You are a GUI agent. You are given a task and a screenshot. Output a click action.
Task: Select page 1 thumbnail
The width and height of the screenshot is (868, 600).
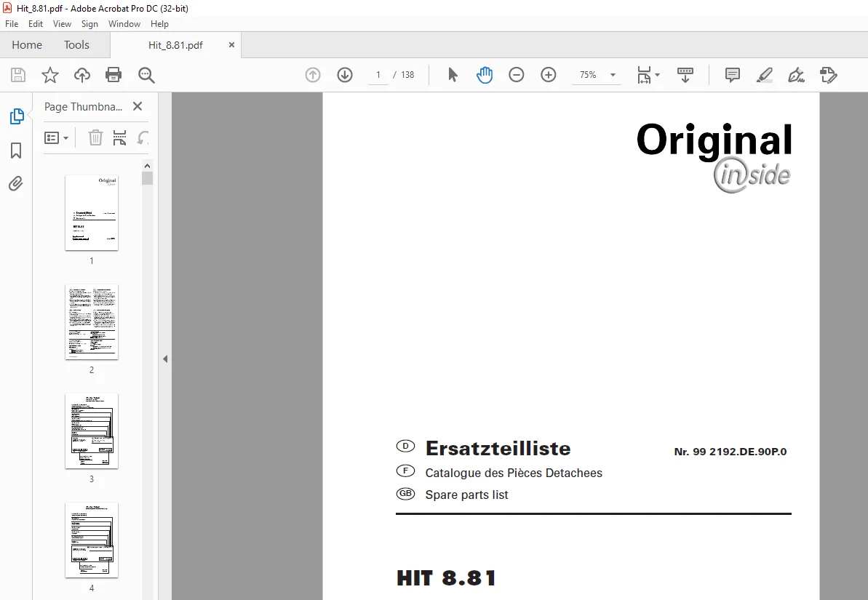[x=92, y=213]
